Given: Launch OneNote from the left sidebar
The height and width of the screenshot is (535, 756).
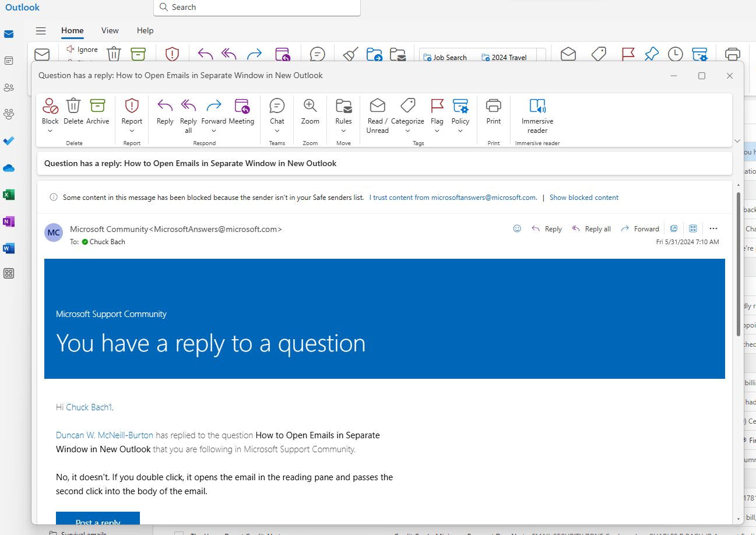Looking at the screenshot, I should click(x=9, y=221).
